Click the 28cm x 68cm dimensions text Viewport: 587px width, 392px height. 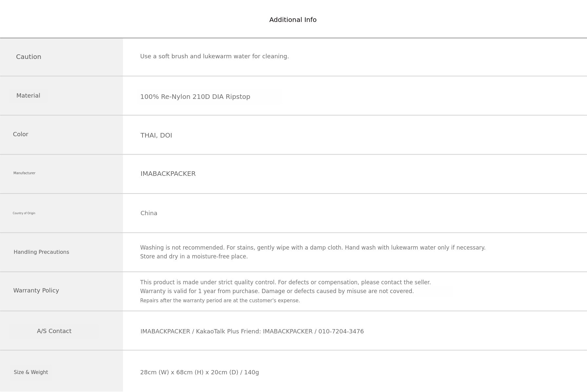coord(199,372)
